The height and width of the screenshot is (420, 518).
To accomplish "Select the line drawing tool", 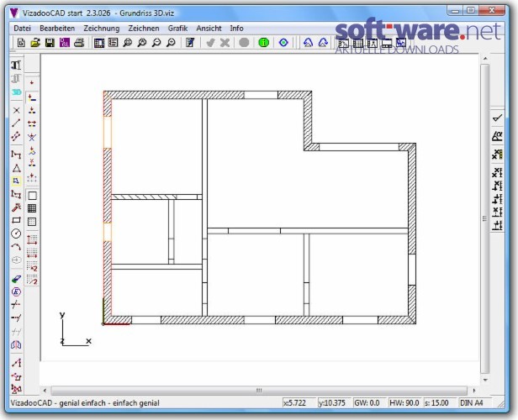I will coord(16,123).
